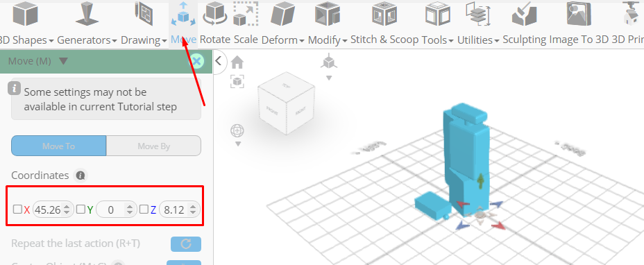Select the Scale tool icon
The image size is (644, 265).
pos(246,14)
